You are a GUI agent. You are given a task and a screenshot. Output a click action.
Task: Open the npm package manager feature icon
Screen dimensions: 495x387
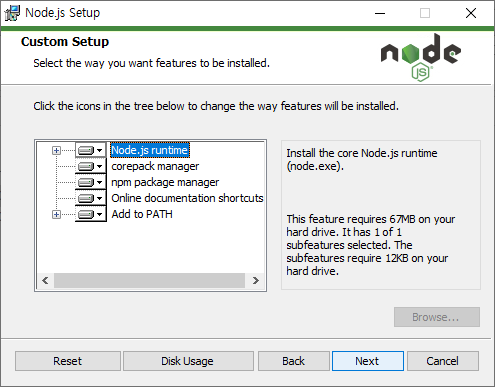click(91, 182)
